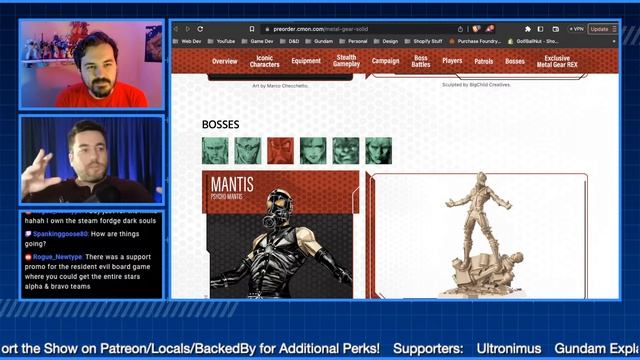Image resolution: width=640 pixels, height=360 pixels.
Task: Click the top webcam feed
Action: point(92,64)
